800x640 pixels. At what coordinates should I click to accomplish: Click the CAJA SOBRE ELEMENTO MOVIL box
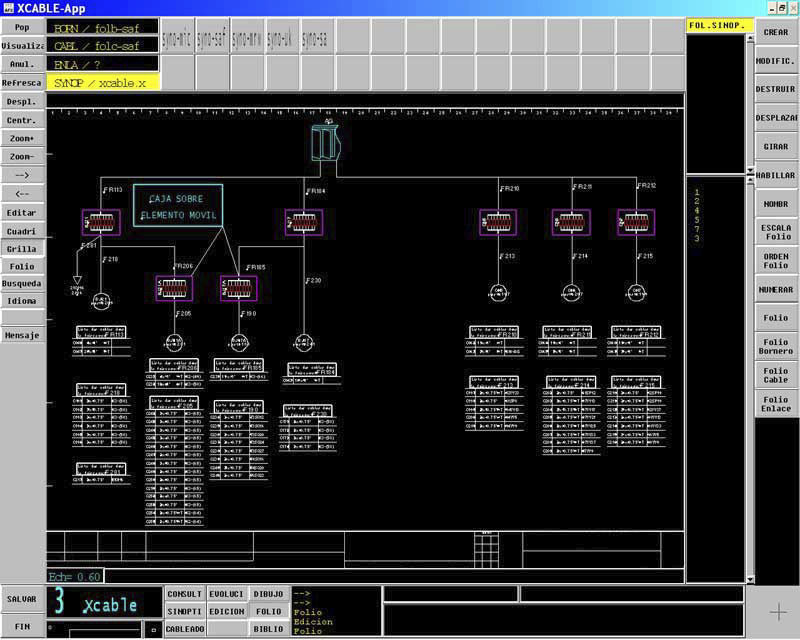tap(178, 206)
